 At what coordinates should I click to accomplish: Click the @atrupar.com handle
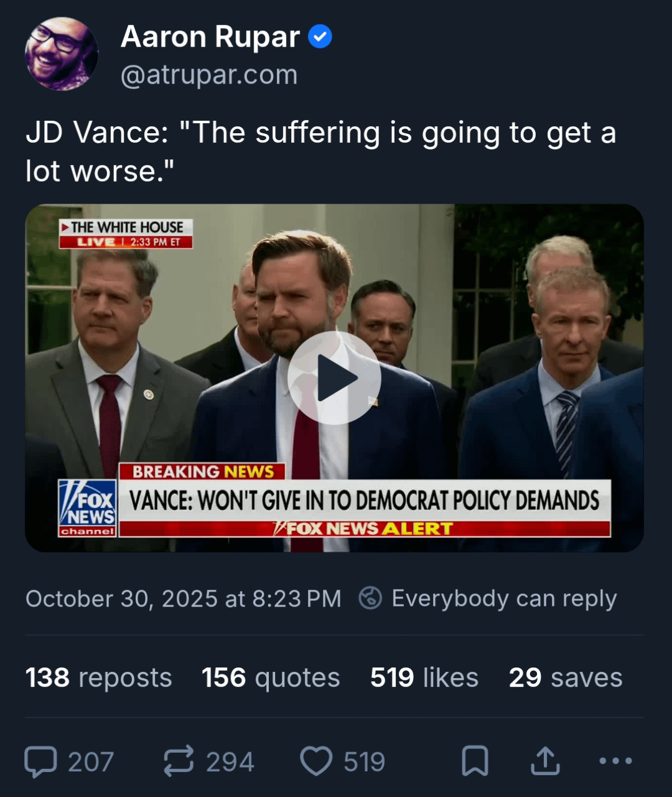click(209, 75)
